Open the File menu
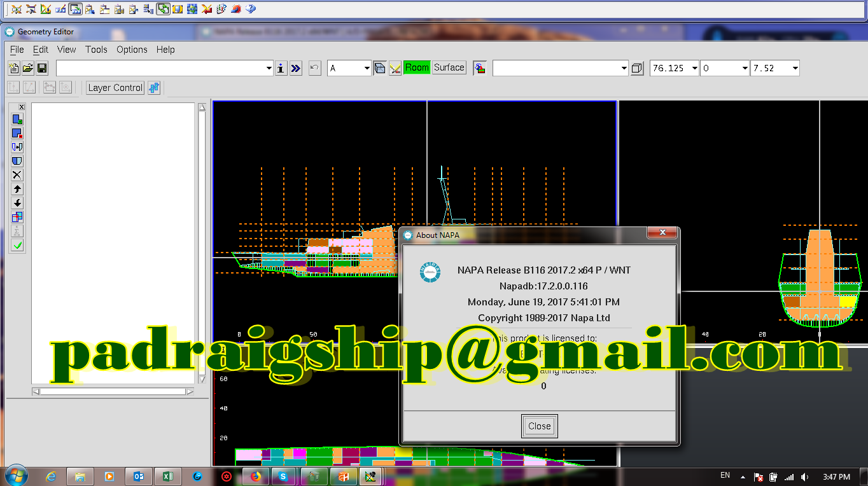Screen dimensions: 868x486 17,50
